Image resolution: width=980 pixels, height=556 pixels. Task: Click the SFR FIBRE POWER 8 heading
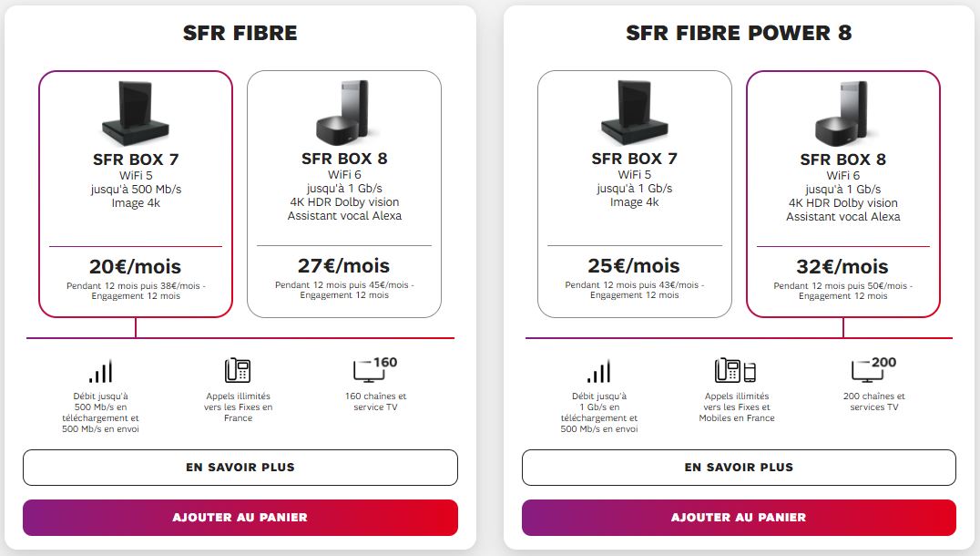(739, 33)
